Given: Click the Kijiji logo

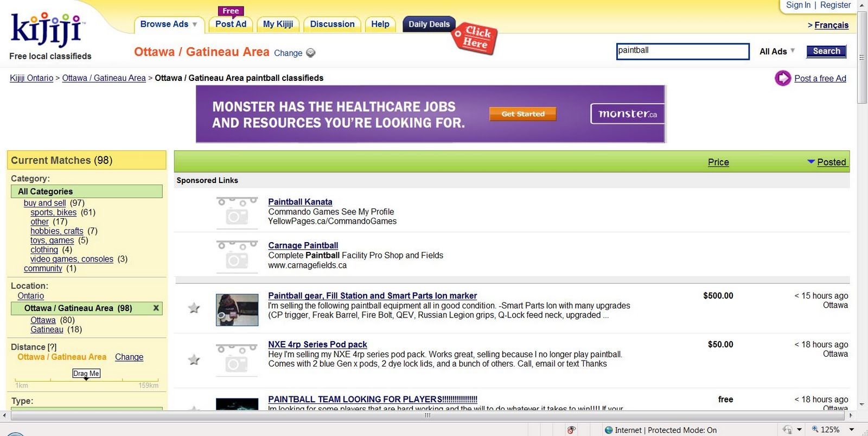Looking at the screenshot, I should point(47,30).
